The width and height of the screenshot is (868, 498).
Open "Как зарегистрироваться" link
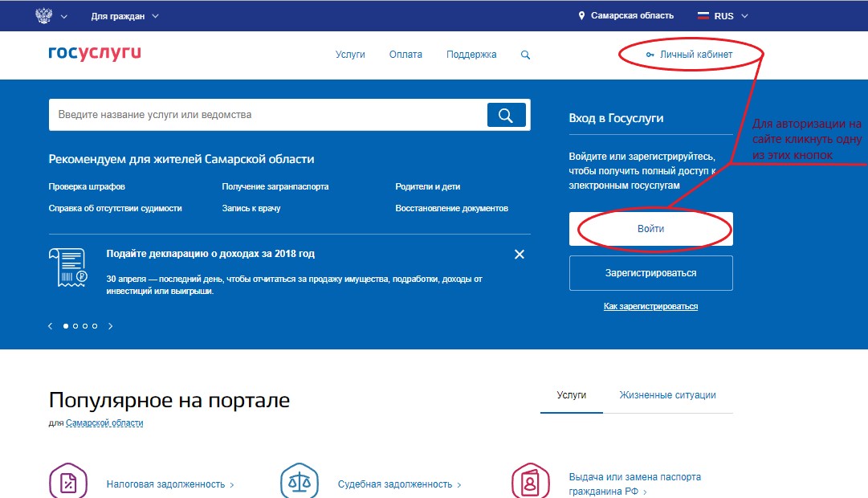tap(650, 306)
